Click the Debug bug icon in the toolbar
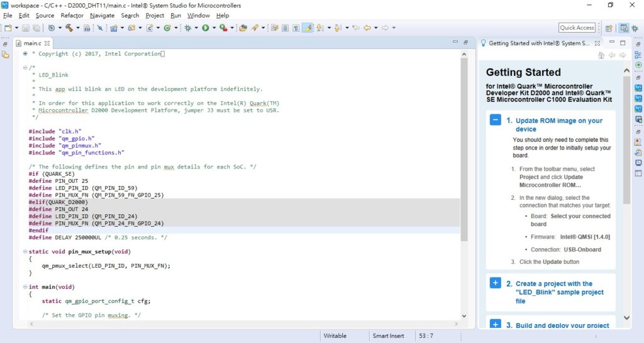The image size is (644, 343). (x=187, y=28)
